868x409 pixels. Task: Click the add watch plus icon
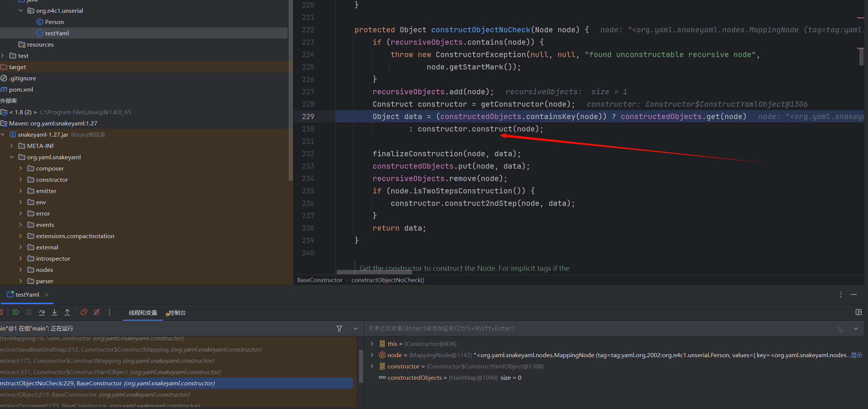pyautogui.click(x=840, y=329)
